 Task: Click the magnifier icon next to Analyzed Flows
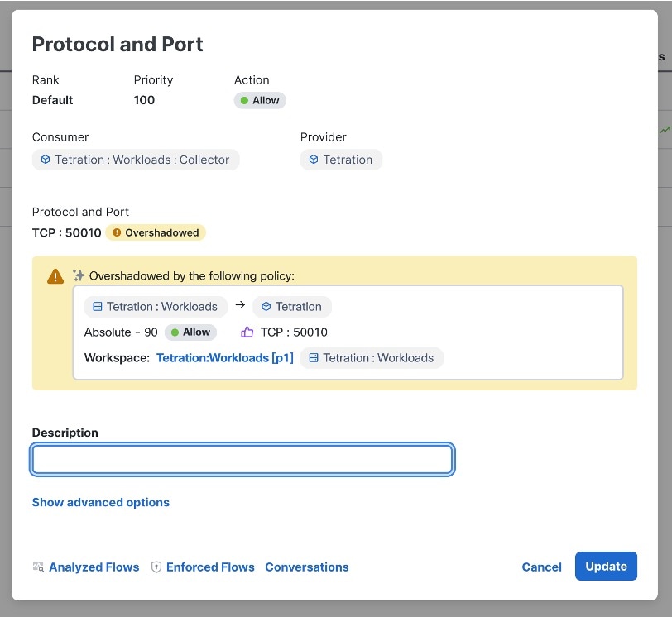tap(37, 567)
